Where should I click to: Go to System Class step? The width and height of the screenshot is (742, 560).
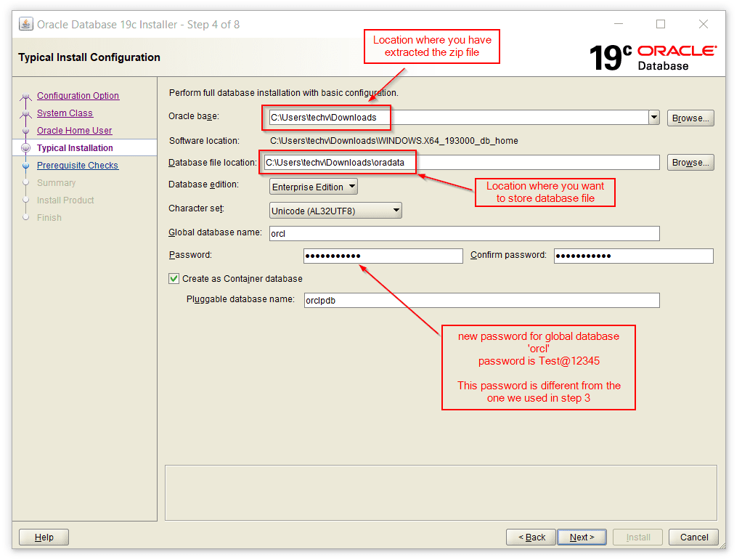point(65,113)
